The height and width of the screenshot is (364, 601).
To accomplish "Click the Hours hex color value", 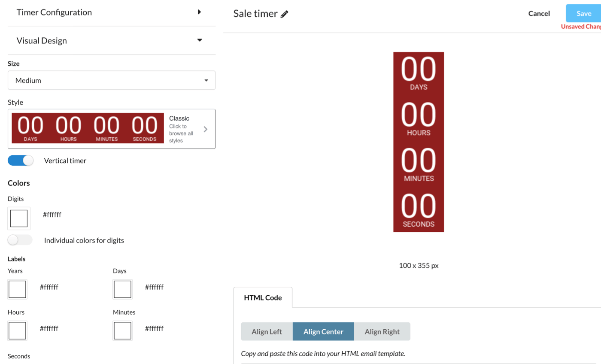I will pos(49,328).
